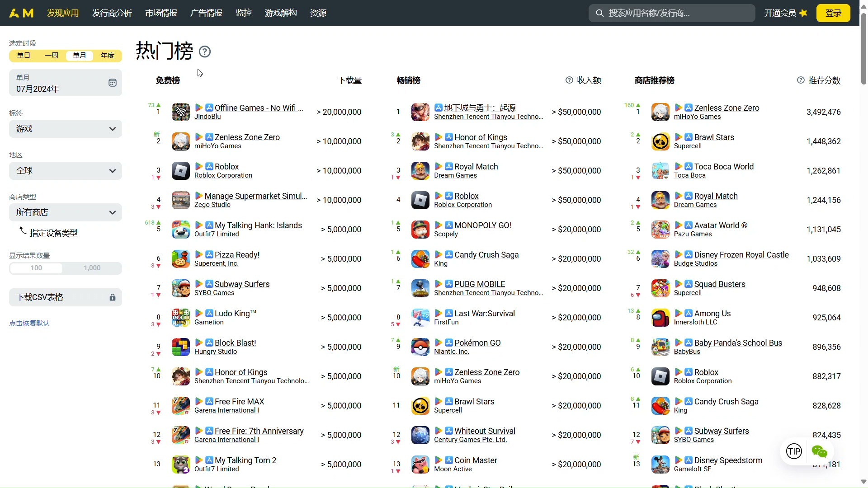The width and height of the screenshot is (868, 488).
Task: Open Whiteout Survival link in grossing chart
Action: [x=485, y=431]
